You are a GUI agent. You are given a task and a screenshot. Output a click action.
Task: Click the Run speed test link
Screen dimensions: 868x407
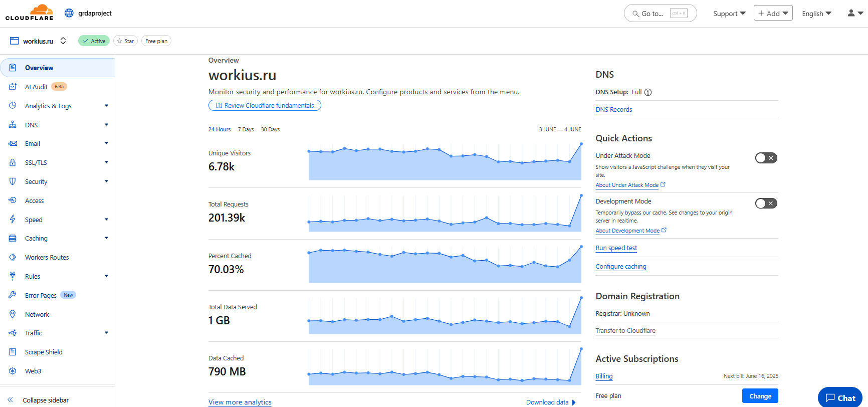click(616, 248)
